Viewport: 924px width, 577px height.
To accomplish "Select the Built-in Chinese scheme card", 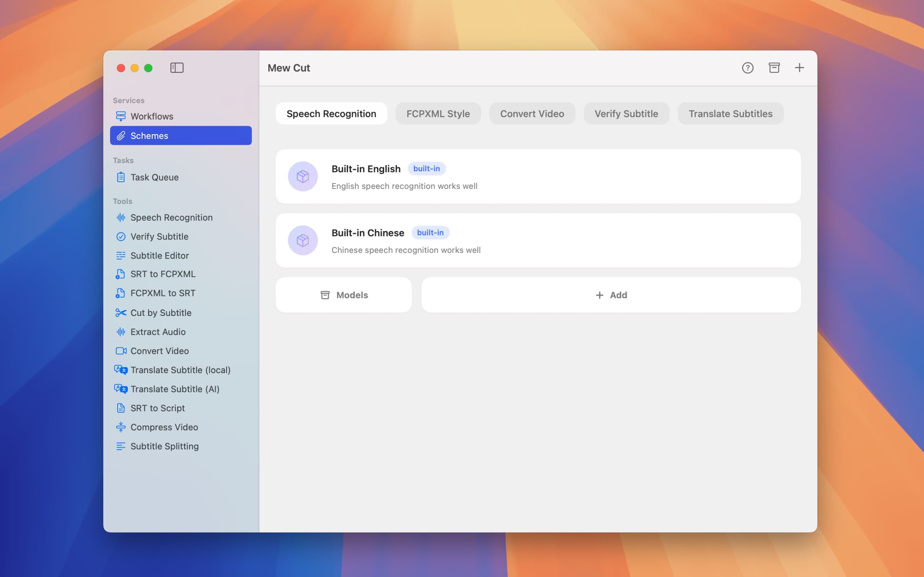I will coord(538,241).
